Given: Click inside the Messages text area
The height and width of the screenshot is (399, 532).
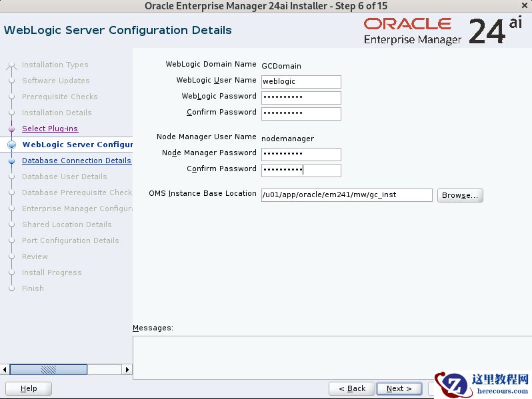Looking at the screenshot, I should (x=332, y=357).
